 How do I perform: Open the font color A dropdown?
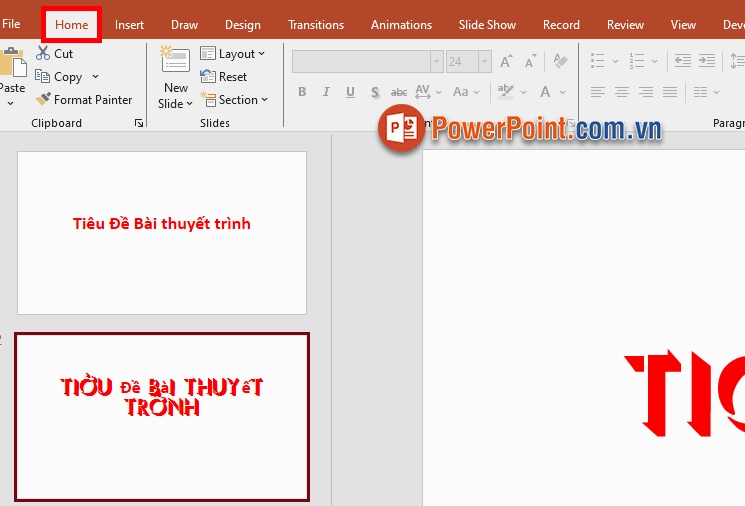tap(563, 92)
